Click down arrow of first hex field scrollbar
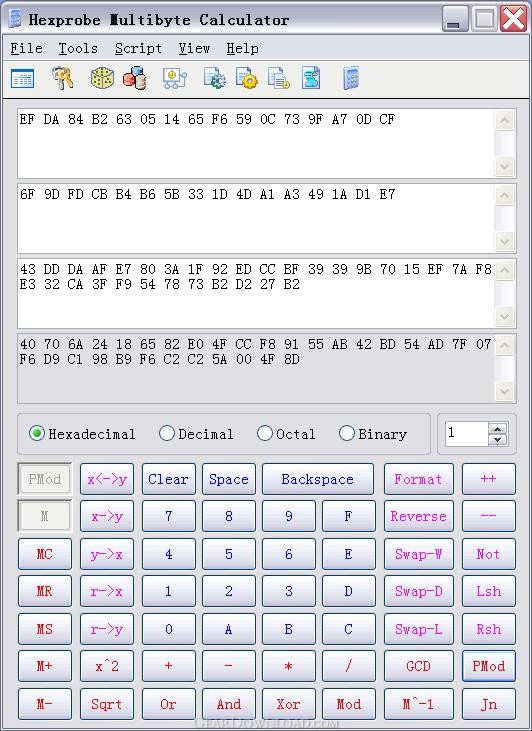 505,166
